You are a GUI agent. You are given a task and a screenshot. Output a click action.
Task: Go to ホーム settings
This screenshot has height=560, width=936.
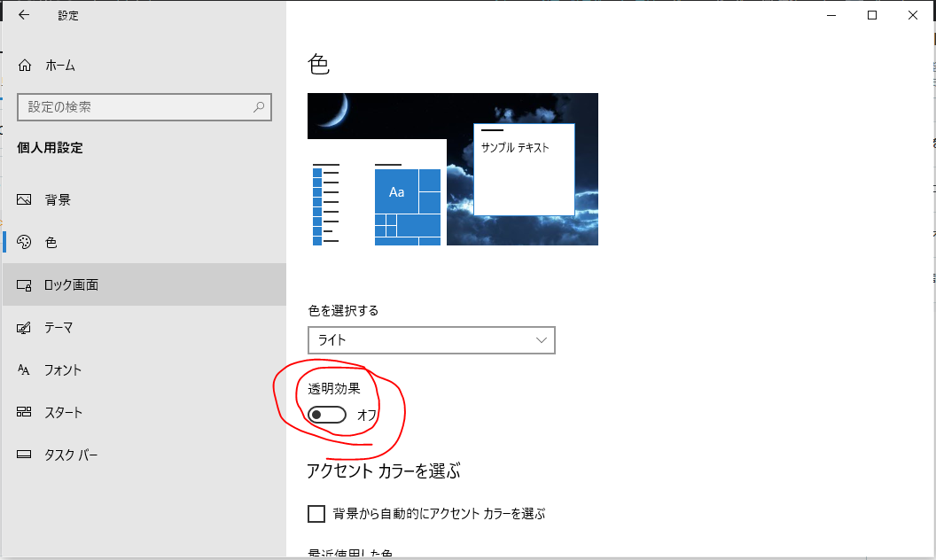(x=144, y=65)
